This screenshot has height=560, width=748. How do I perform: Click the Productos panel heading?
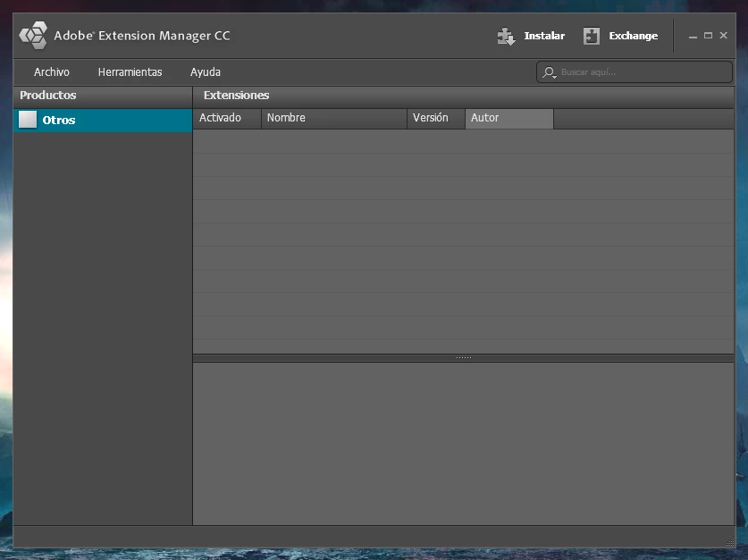47,95
